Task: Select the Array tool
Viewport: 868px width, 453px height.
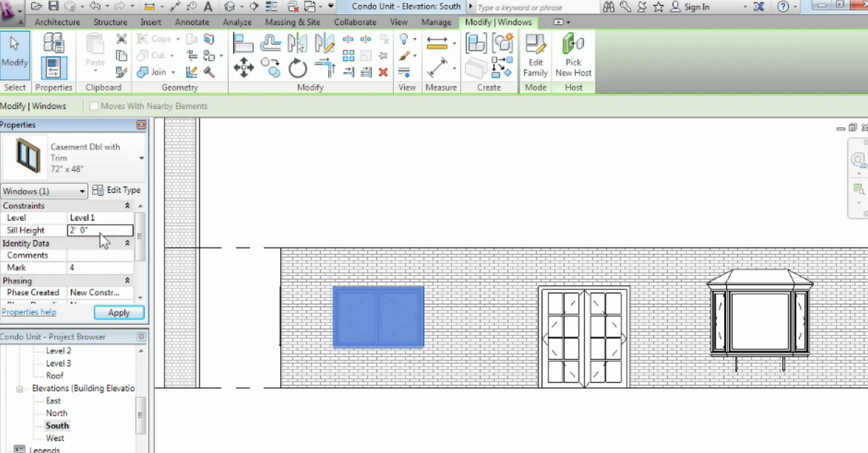Action: point(349,56)
